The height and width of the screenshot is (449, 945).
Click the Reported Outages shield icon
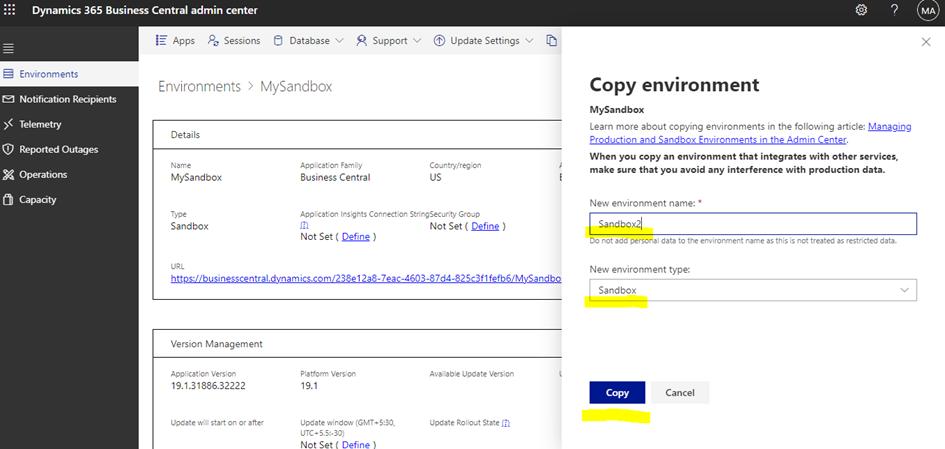pos(8,149)
